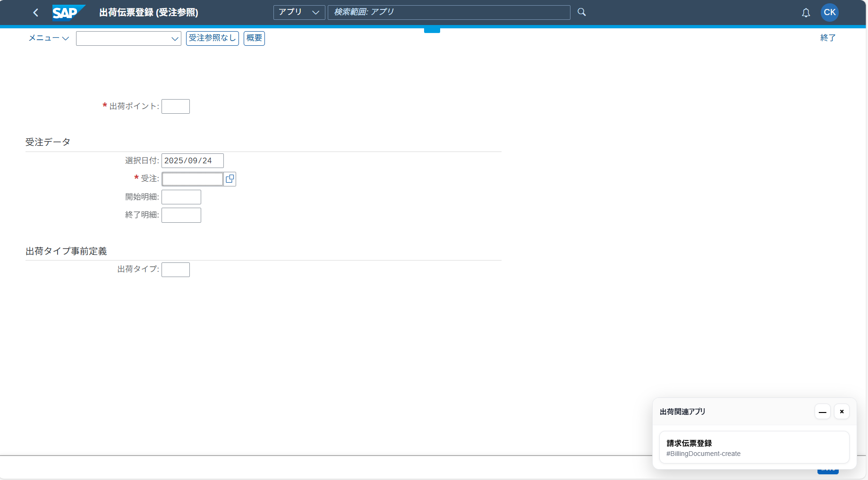Open the CK user profile avatar

point(830,12)
